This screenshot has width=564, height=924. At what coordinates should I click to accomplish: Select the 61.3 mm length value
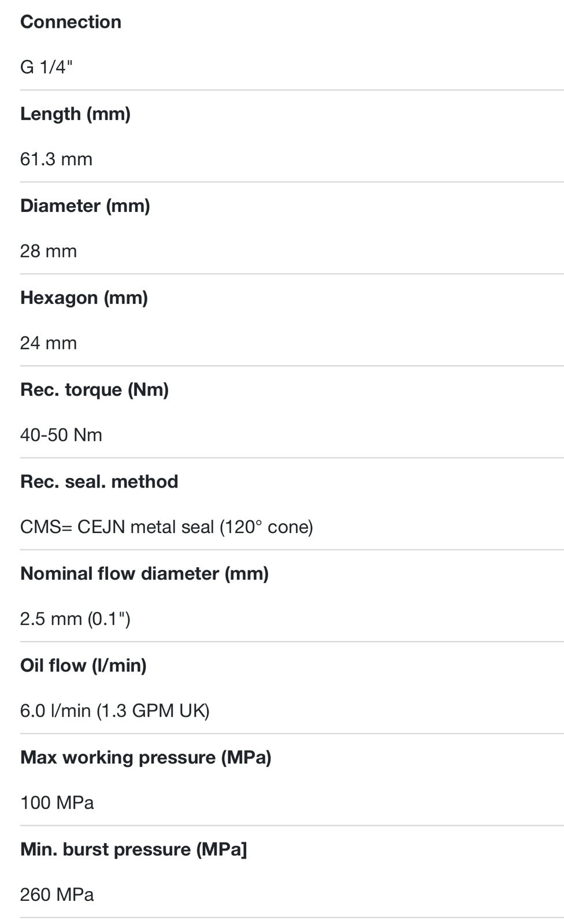pos(56,159)
